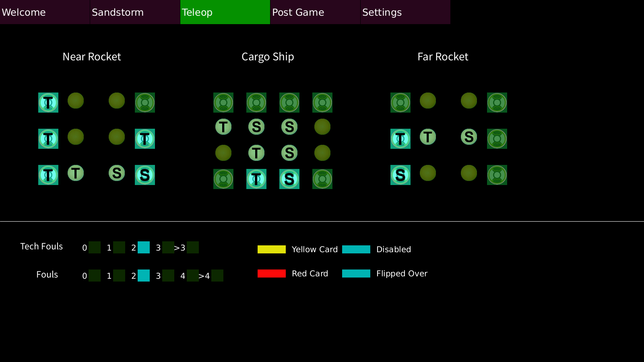This screenshot has height=362, width=644.
Task: Click the Yellow Card swatch
Action: (272, 249)
